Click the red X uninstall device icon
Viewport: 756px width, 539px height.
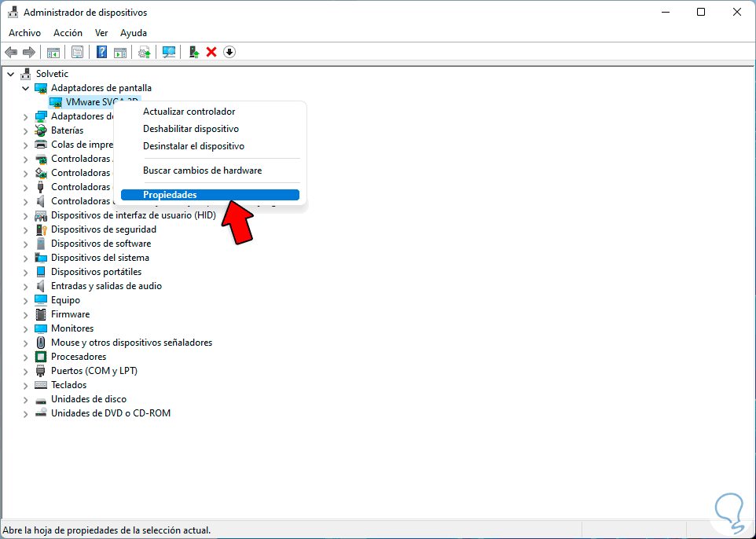tap(211, 52)
